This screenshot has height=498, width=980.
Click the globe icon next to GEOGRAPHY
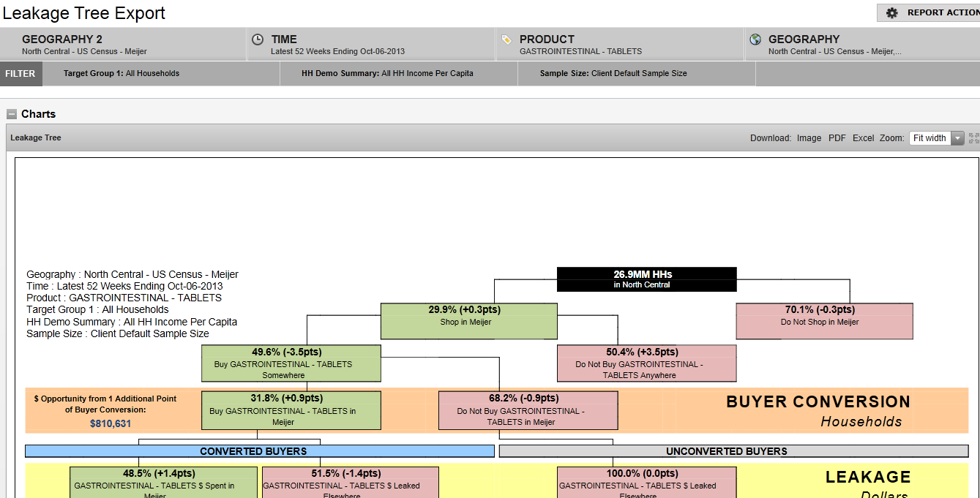click(755, 39)
